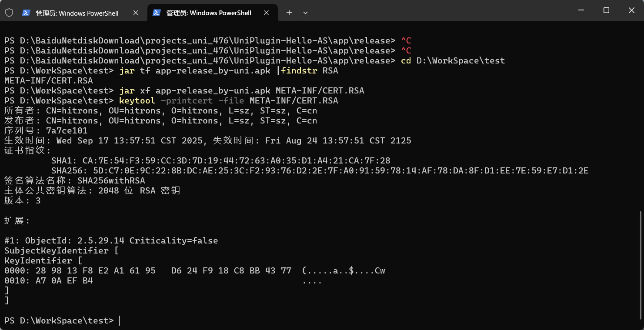The height and width of the screenshot is (330, 644).
Task: Click the vertical scrollbar thumb
Action: pos(641,264)
